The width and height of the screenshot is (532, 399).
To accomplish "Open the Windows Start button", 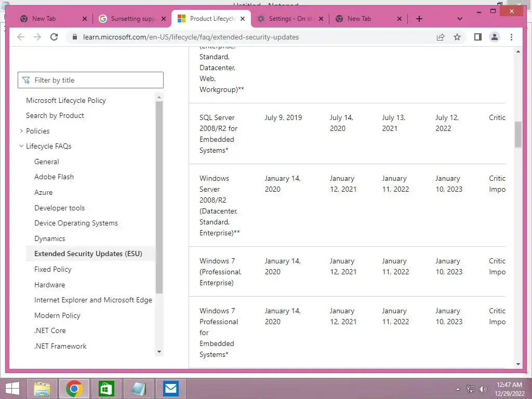I will click(x=12, y=389).
